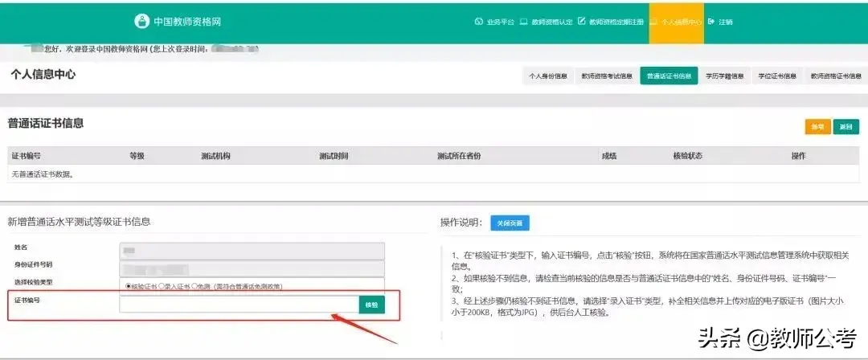Click the 普通话证书信息 section heading
Image resolution: width=868 pixels, height=360 pixels.
pyautogui.click(x=45, y=124)
